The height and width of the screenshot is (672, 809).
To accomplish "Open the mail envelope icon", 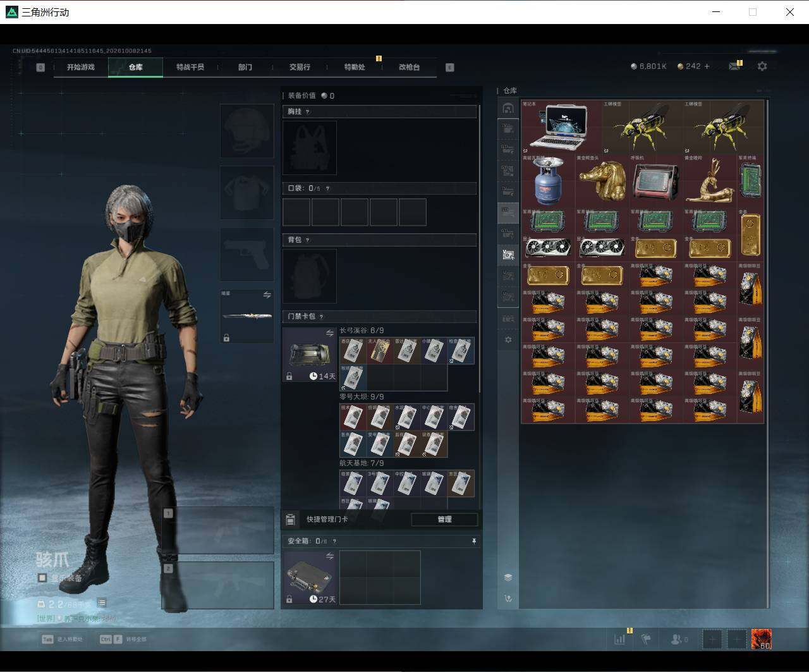I will pyautogui.click(x=734, y=66).
